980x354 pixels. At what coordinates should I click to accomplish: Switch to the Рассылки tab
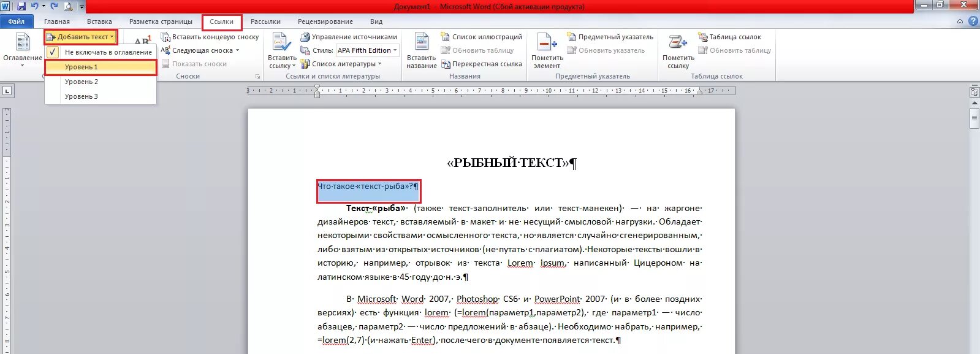[265, 21]
